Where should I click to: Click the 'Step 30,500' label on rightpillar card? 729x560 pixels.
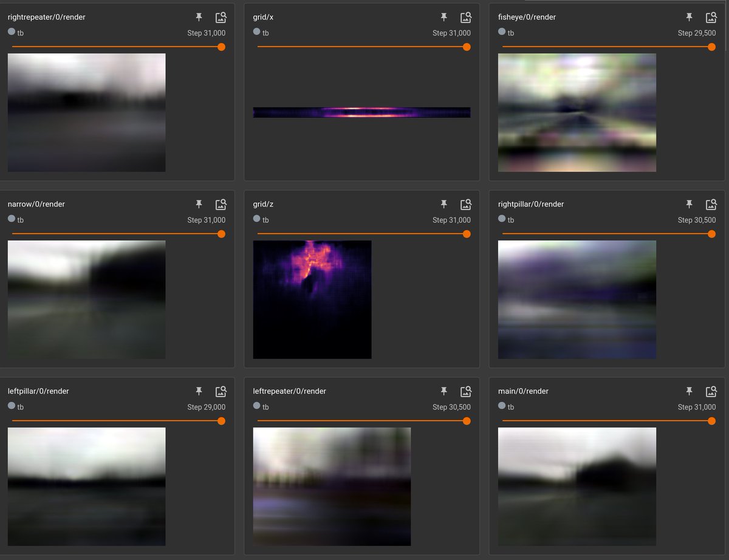point(697,220)
